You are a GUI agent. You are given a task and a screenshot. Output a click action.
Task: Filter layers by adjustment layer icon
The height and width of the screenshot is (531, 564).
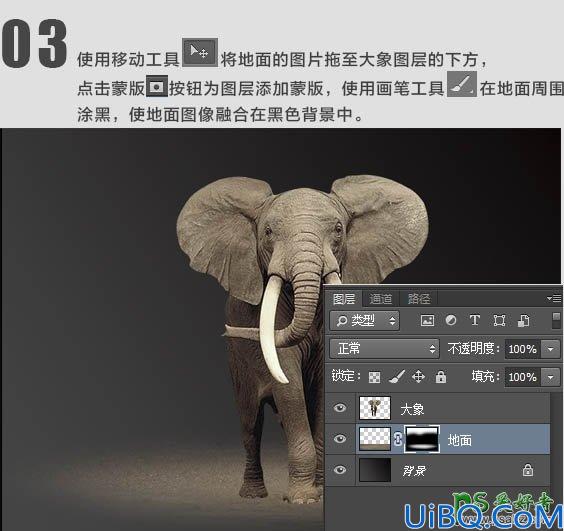tap(451, 320)
